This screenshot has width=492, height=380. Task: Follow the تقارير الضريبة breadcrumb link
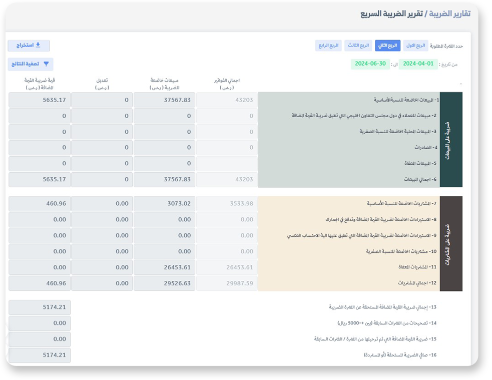[x=450, y=14]
